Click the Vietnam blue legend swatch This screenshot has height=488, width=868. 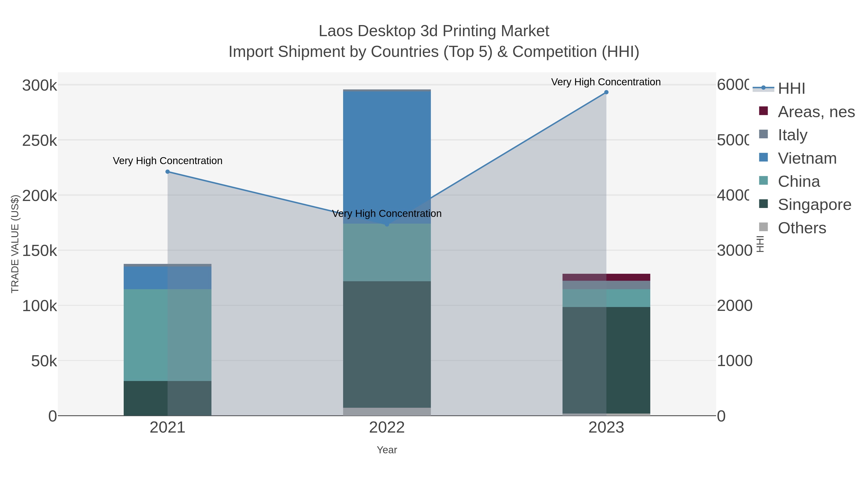click(x=764, y=157)
